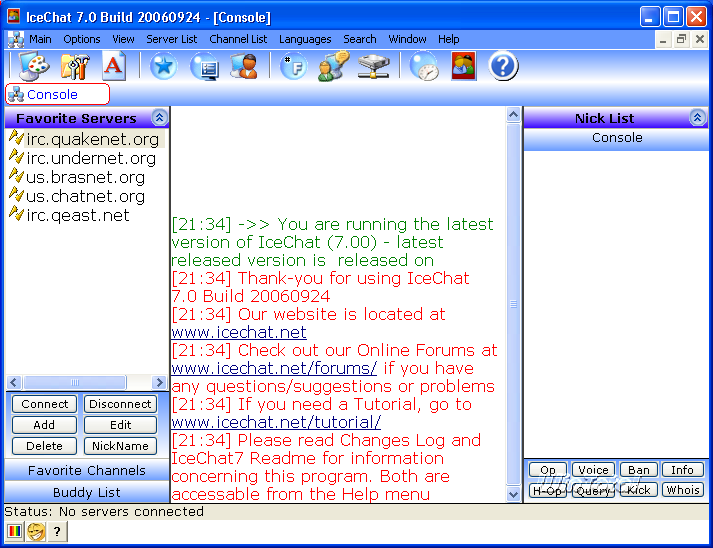Open the Server List menu
The image size is (713, 548).
pos(171,39)
